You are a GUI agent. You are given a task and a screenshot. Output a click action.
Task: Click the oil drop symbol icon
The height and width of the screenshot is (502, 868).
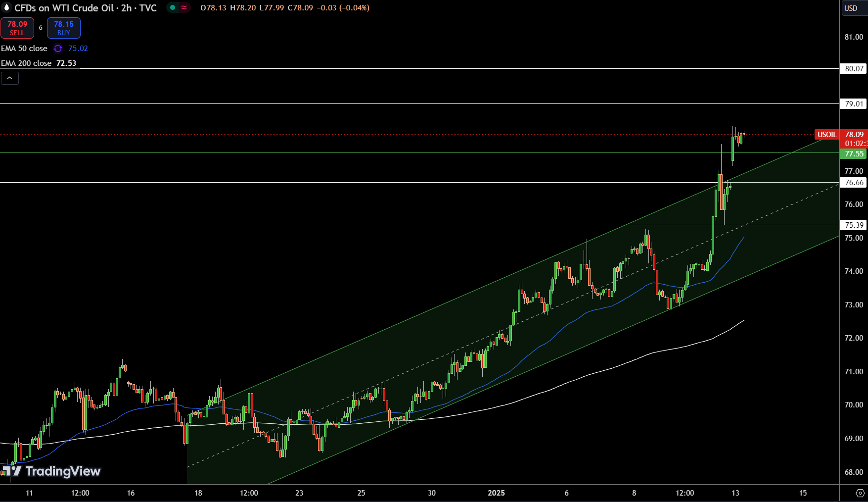6,7
